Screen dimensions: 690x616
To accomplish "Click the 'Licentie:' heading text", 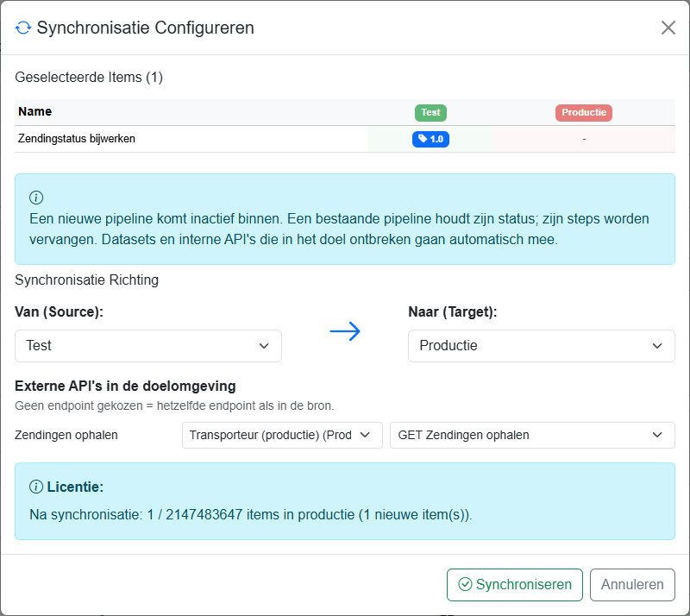I will 75,487.
